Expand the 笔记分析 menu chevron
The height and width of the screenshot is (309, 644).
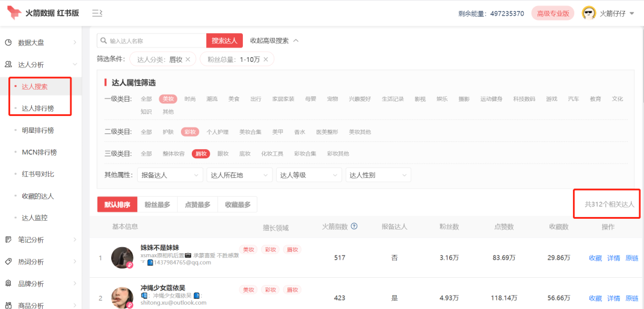[75, 240]
